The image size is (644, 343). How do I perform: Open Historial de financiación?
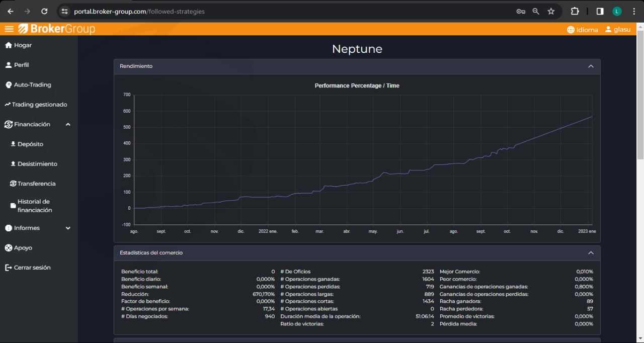[x=34, y=206]
